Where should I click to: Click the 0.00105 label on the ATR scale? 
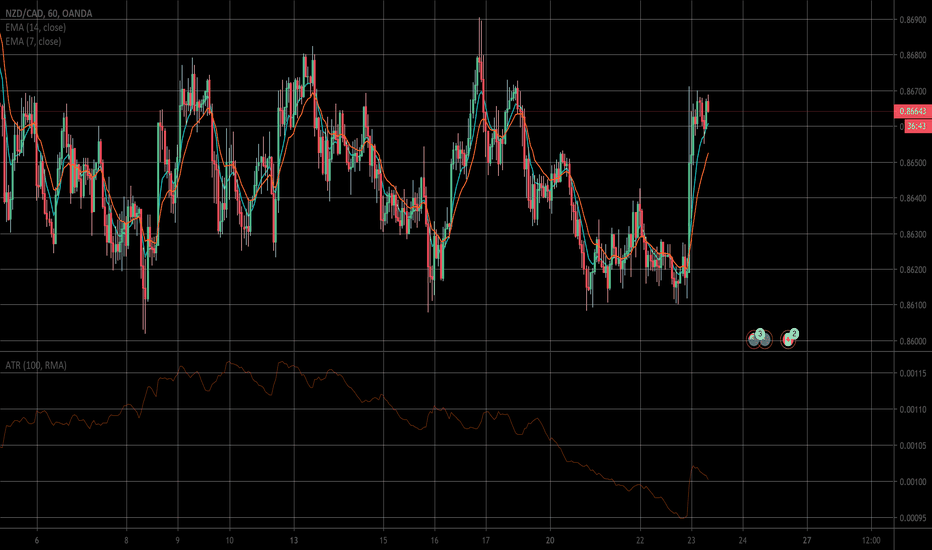pos(911,446)
